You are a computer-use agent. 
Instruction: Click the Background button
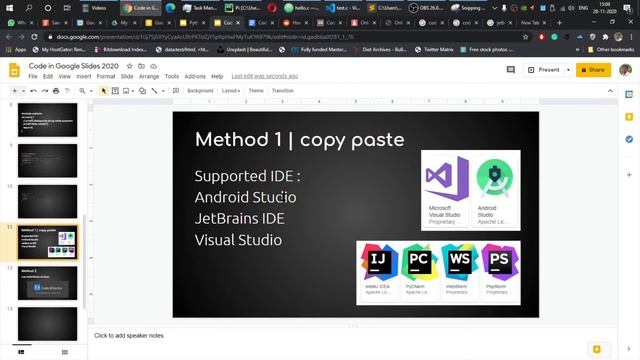[200, 91]
